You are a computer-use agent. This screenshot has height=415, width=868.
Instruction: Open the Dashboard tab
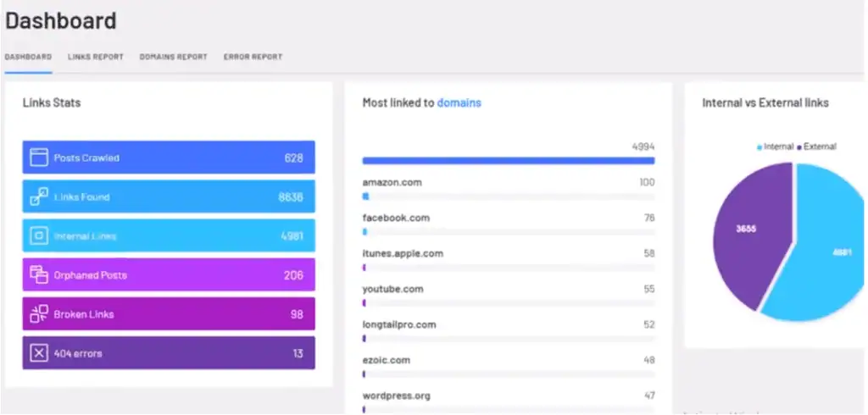tap(28, 57)
